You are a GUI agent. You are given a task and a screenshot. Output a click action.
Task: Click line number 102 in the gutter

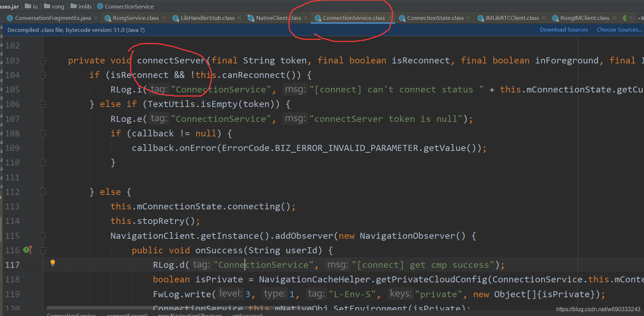(12, 46)
